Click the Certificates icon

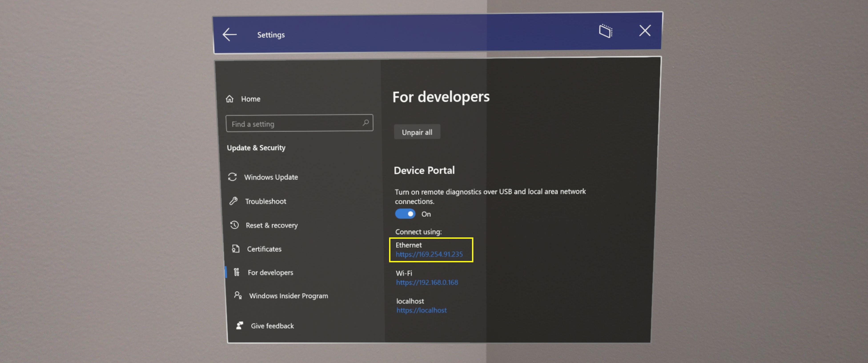pyautogui.click(x=234, y=249)
